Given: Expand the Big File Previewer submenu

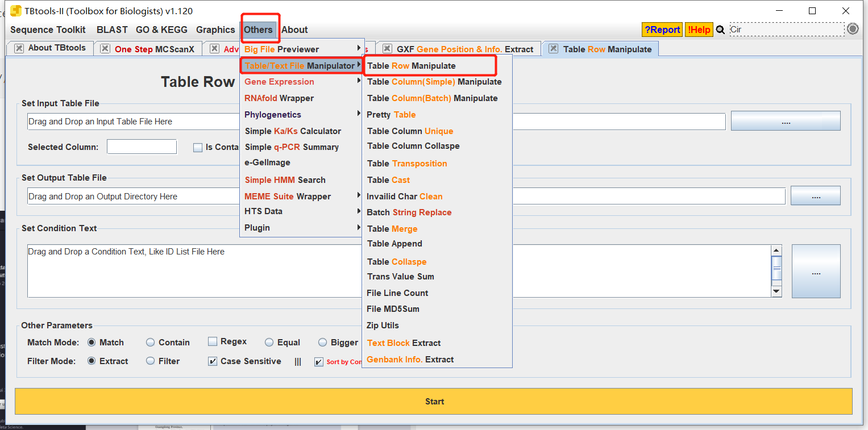Looking at the screenshot, I should pos(301,49).
